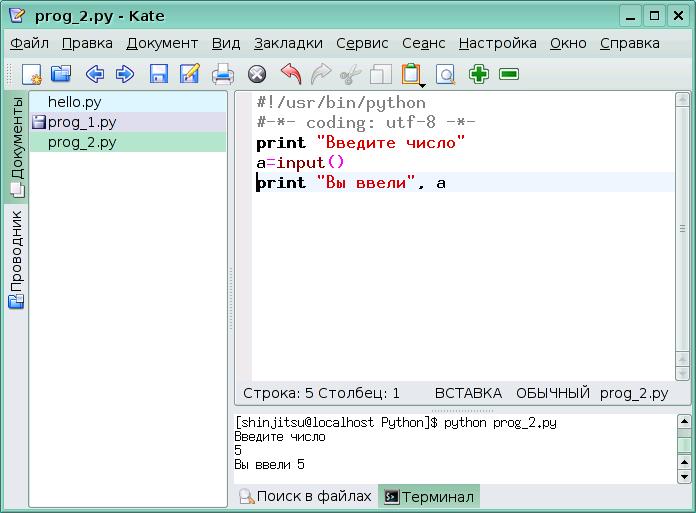Switch to the Поиск в файлах tab
696x513 pixels.
pos(305,496)
